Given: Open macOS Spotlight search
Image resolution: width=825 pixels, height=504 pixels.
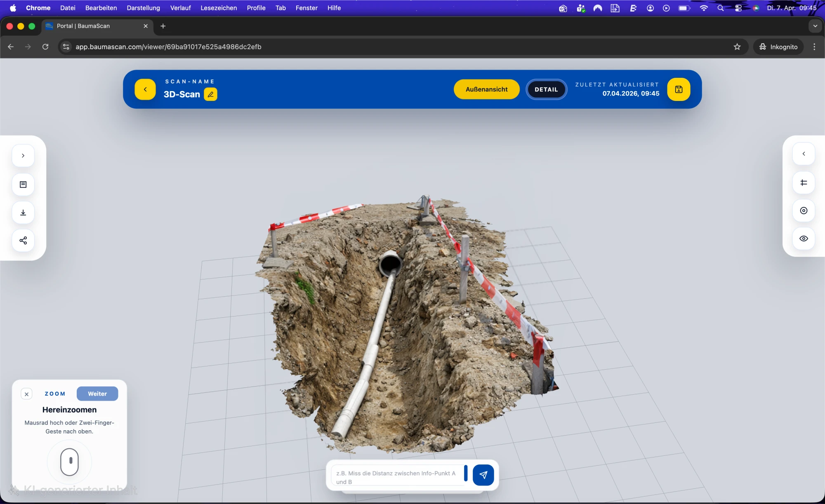Looking at the screenshot, I should [x=721, y=8].
